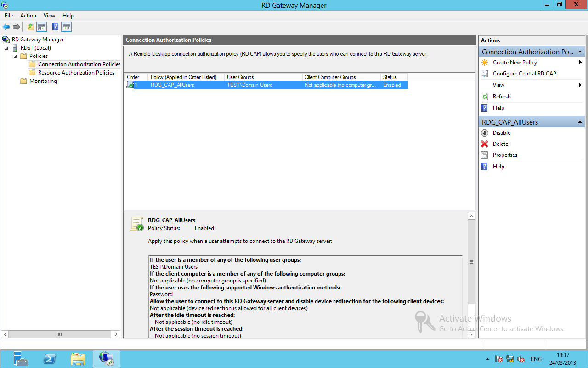
Task: Collapse the RDG_CAP_AllUsers actions section
Action: click(580, 122)
